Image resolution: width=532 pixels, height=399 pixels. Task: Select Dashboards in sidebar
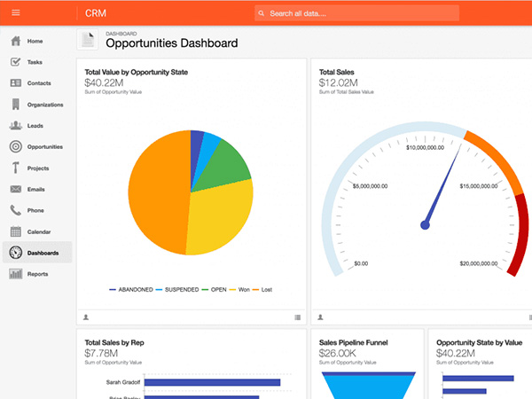(x=37, y=253)
